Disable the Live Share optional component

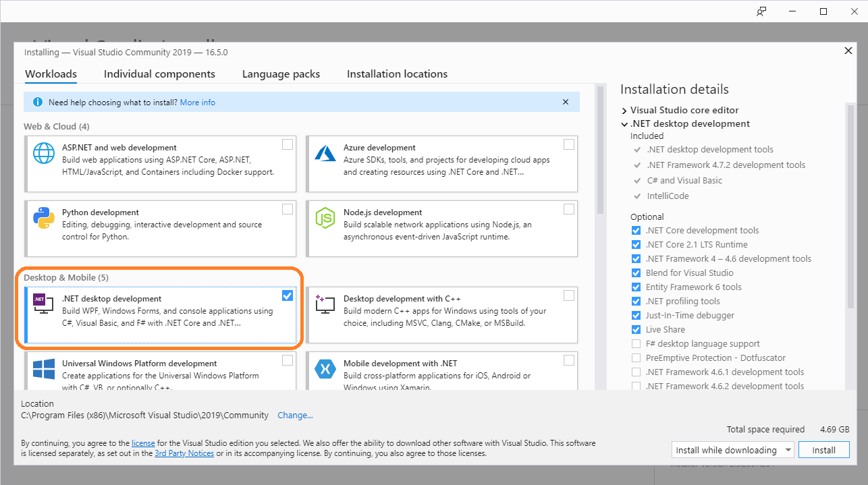636,330
